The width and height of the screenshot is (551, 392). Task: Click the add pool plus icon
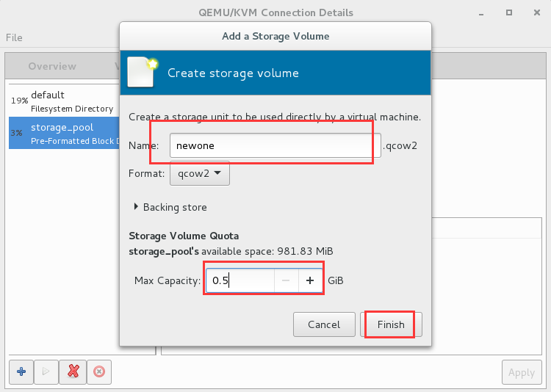21,371
